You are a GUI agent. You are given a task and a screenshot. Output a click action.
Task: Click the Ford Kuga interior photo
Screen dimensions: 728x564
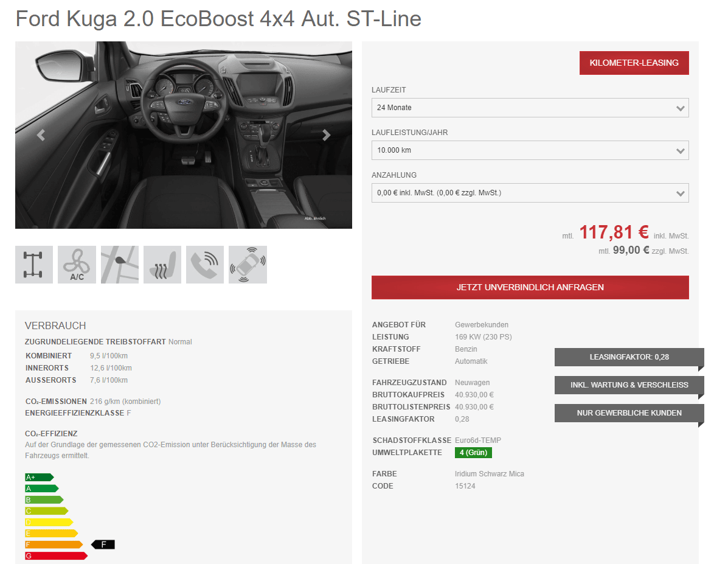(184, 135)
